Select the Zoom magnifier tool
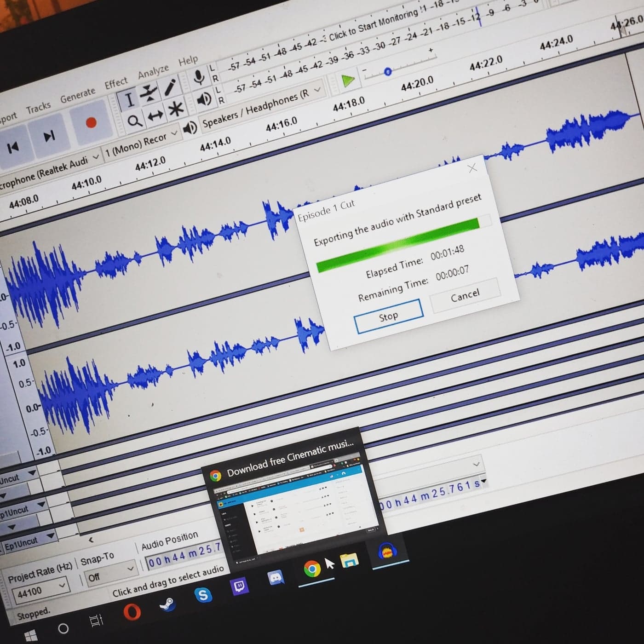 pyautogui.click(x=134, y=121)
